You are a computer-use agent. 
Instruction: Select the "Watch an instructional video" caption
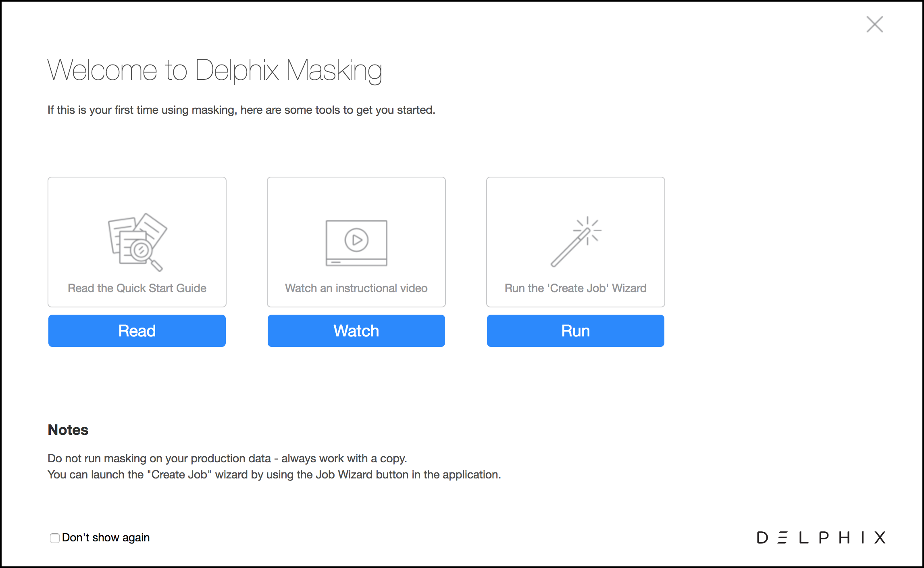pyautogui.click(x=356, y=288)
